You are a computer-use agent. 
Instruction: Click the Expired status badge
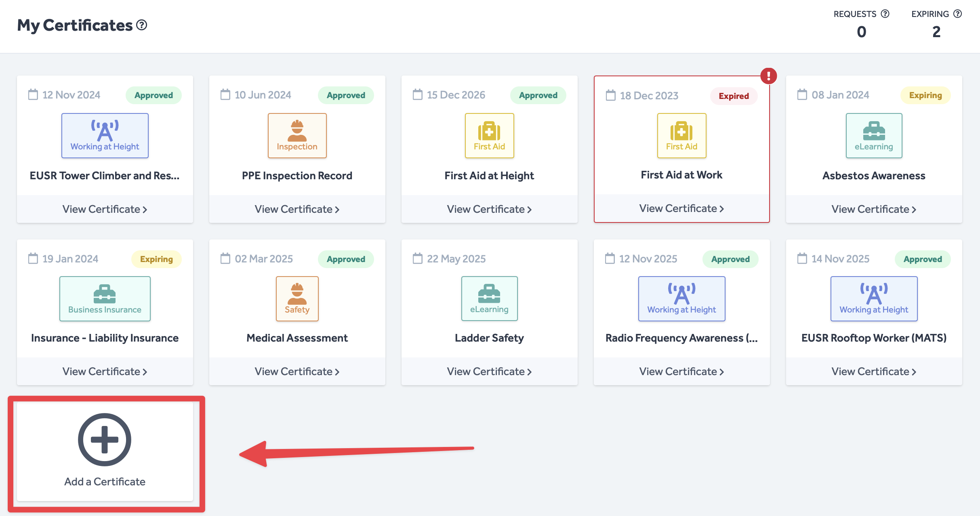(734, 96)
